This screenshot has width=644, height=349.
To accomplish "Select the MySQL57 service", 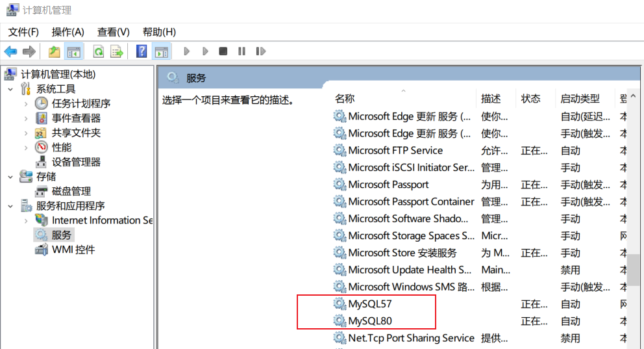I will pyautogui.click(x=370, y=304).
